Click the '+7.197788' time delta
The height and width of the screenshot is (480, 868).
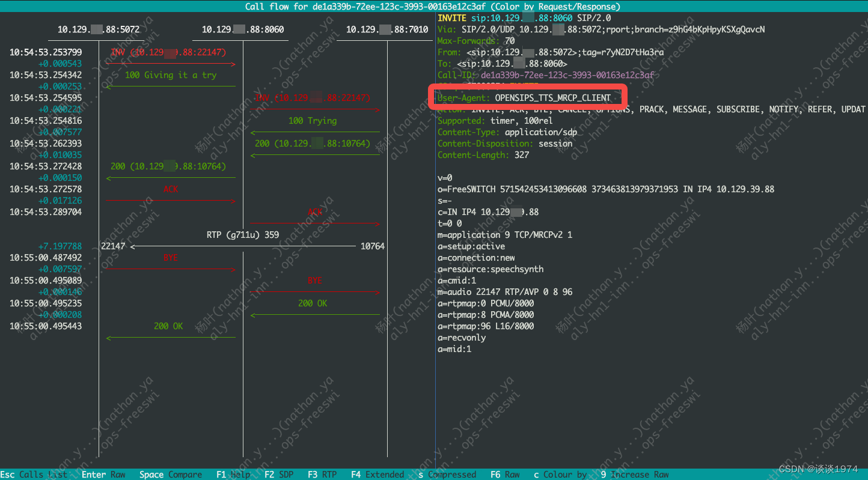coord(60,246)
